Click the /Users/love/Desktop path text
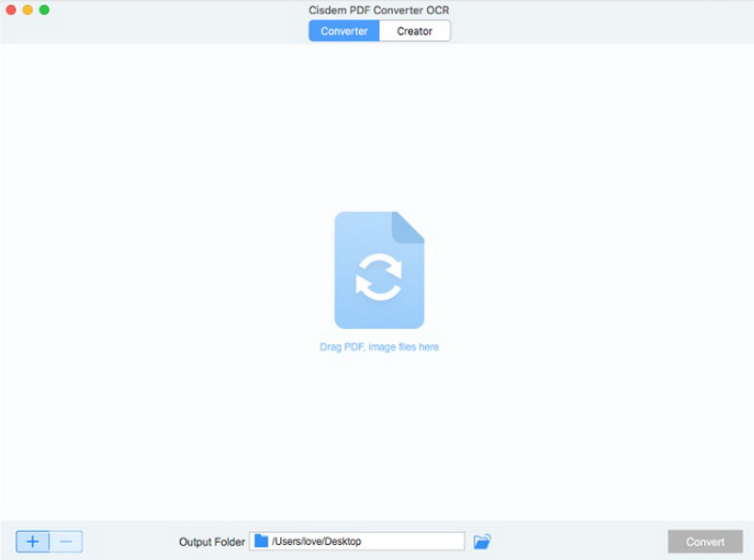 tap(317, 541)
